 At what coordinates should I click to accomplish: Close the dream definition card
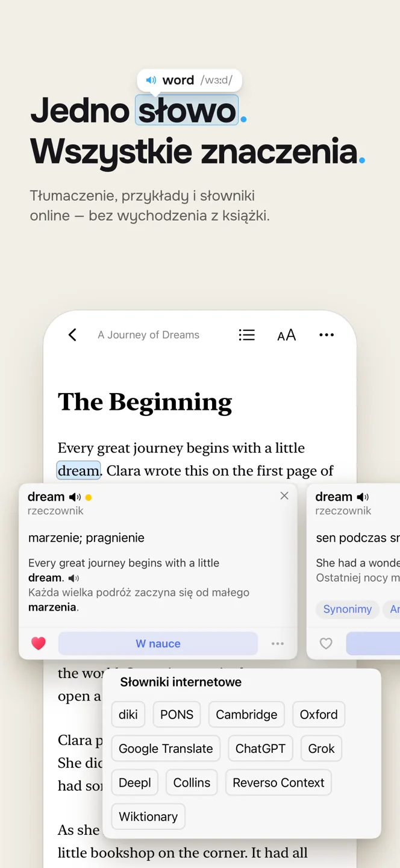pyautogui.click(x=284, y=495)
